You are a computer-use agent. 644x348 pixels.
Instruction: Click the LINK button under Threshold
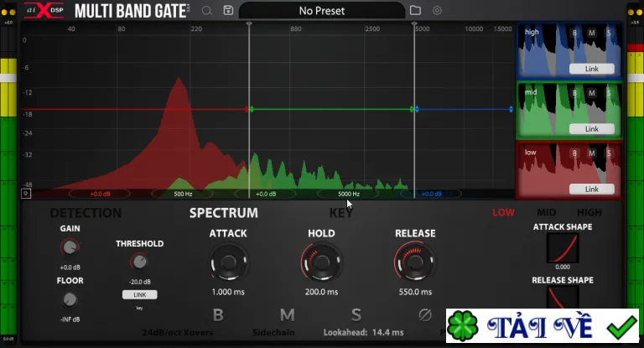[x=140, y=294]
